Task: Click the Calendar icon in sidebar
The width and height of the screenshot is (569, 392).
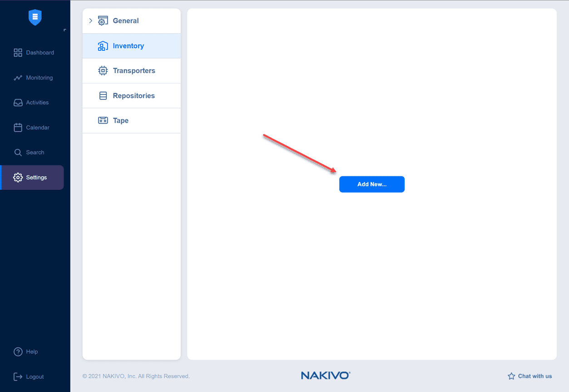Action: (18, 128)
